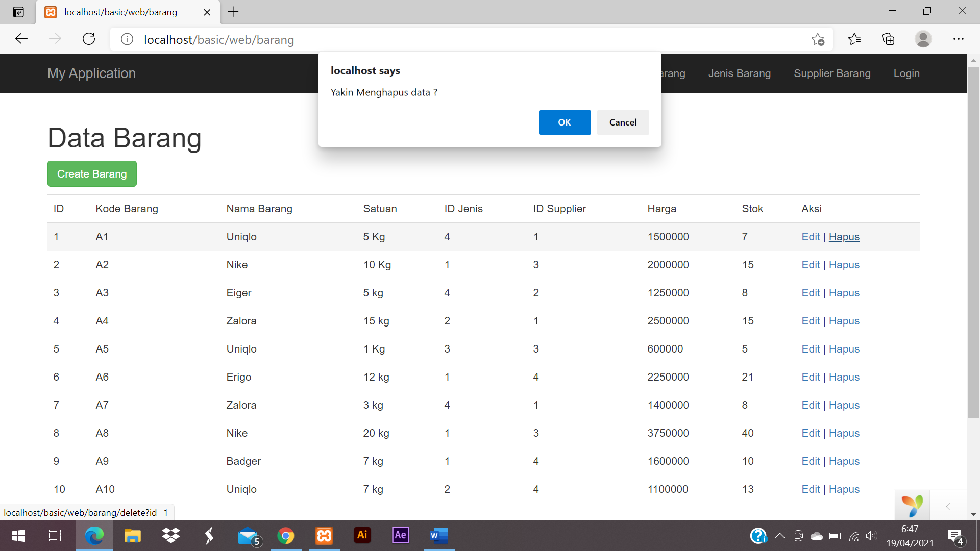The width and height of the screenshot is (980, 551).
Task: Click the Login link in the navbar
Action: coord(906,73)
